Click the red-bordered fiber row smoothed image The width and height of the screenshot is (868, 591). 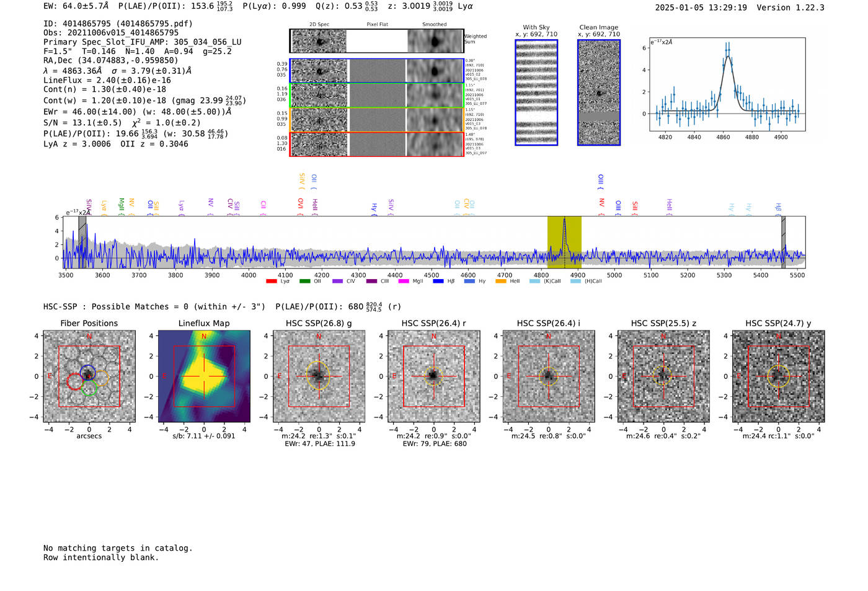[x=435, y=144]
